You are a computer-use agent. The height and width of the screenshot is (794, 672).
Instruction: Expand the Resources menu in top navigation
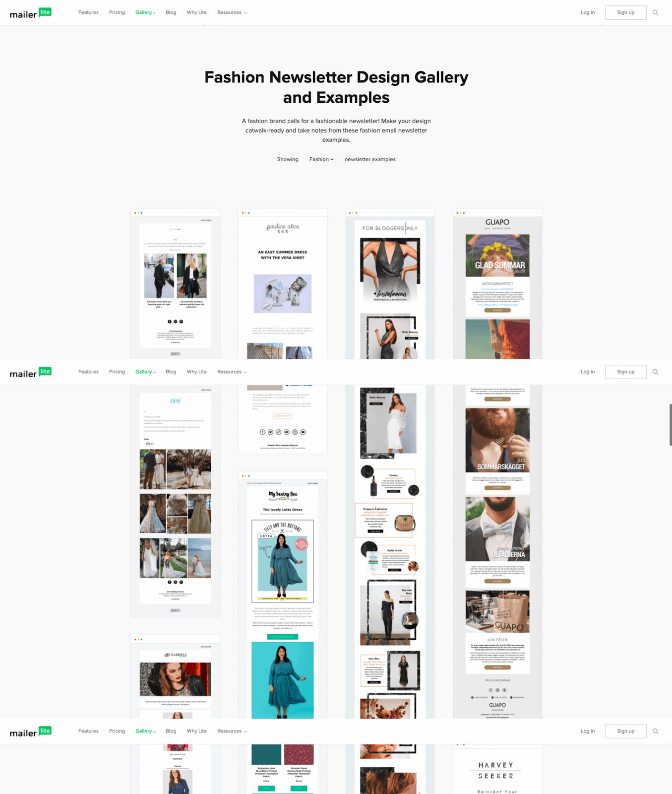(232, 13)
